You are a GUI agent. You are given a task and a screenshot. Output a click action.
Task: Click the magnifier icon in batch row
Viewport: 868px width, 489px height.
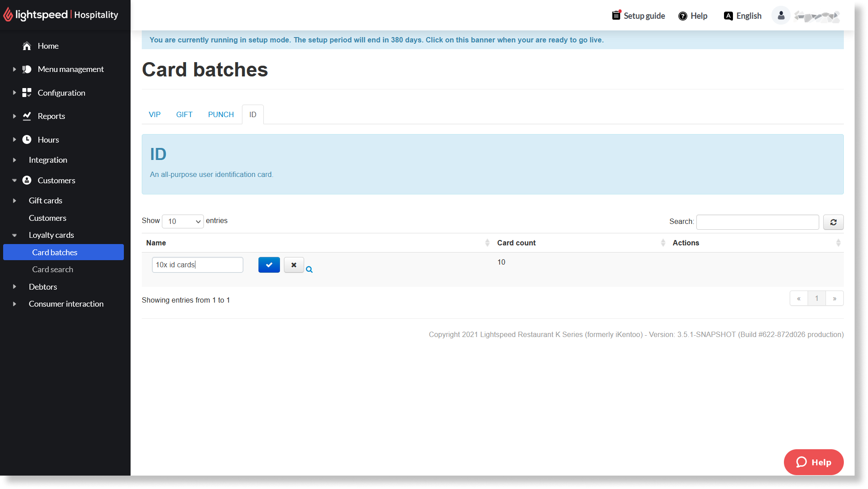pyautogui.click(x=309, y=270)
